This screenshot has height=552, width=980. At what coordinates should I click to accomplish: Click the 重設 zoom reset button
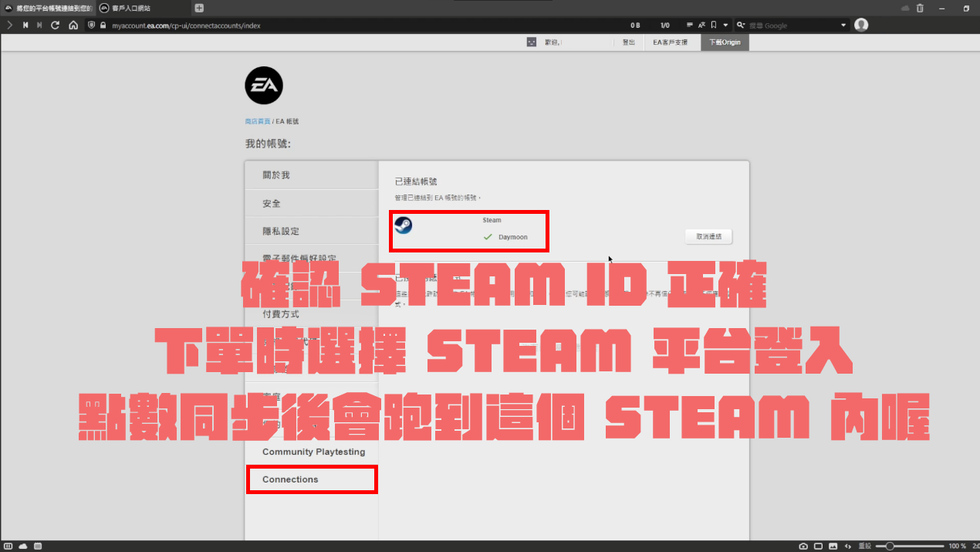tap(865, 546)
